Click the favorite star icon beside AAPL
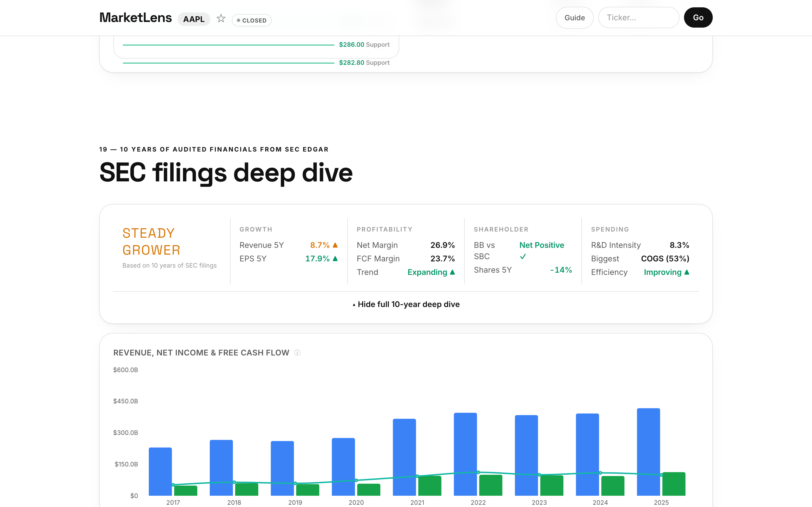This screenshot has width=812, height=507. (x=221, y=18)
